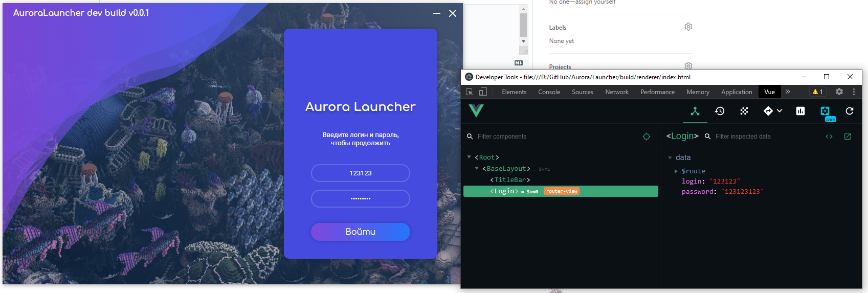Collapse the Root component tree node

pos(469,157)
